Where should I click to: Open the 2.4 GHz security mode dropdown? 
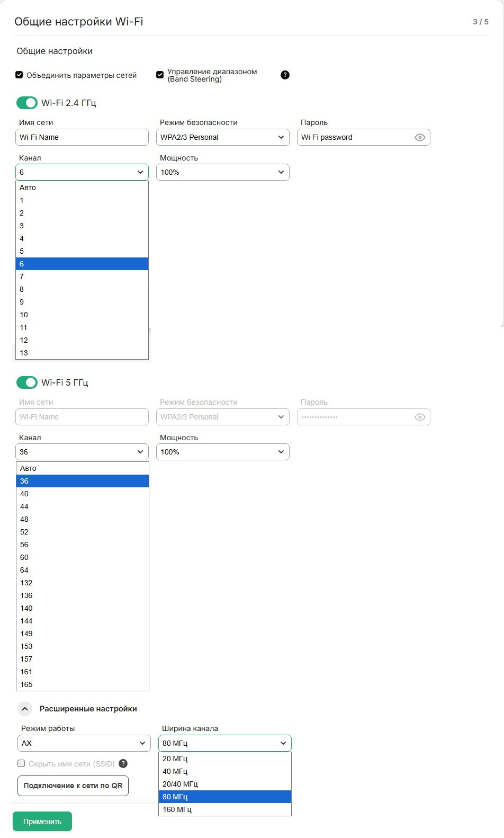[223, 137]
